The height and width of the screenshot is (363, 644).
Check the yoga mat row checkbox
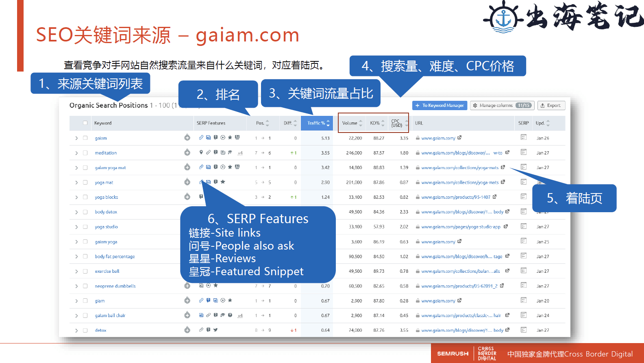coord(85,183)
